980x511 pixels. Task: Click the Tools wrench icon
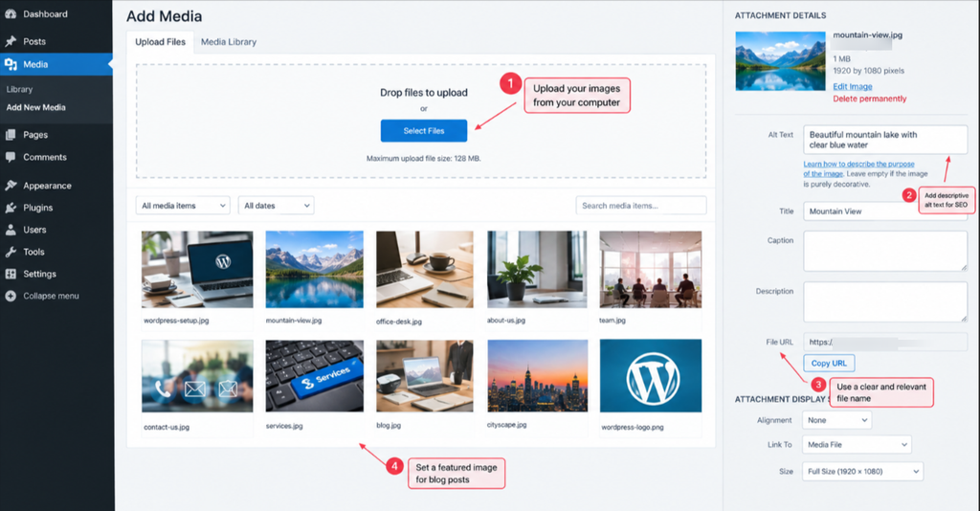point(11,252)
